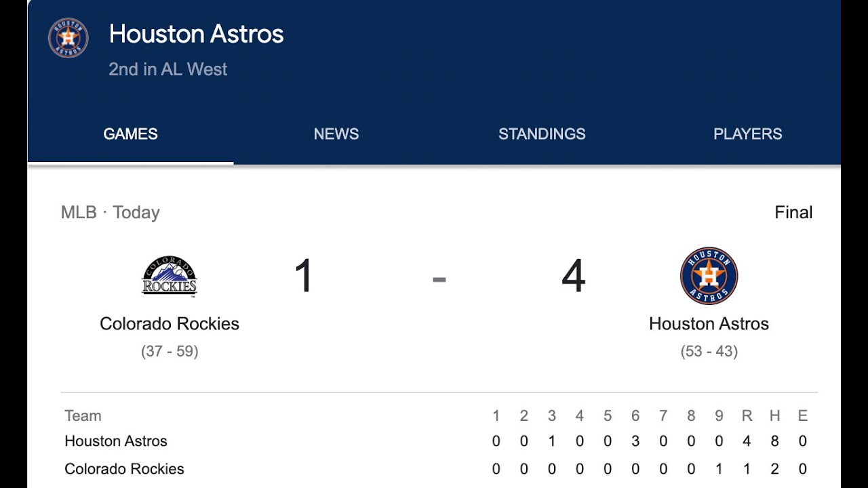
Task: Select Colorado Rockies row in the box score
Action: coord(124,469)
